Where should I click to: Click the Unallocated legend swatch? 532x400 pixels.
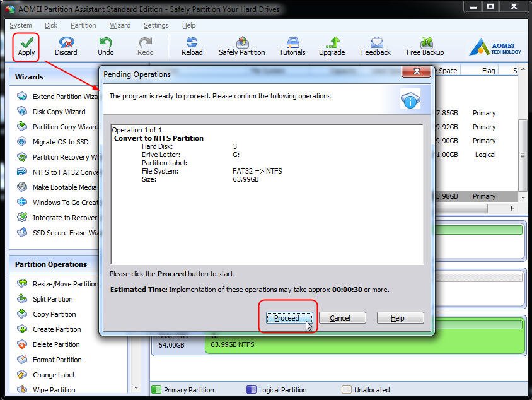coord(347,389)
